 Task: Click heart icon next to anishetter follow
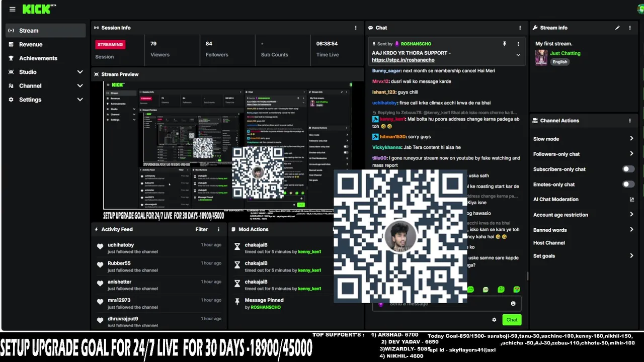(100, 283)
